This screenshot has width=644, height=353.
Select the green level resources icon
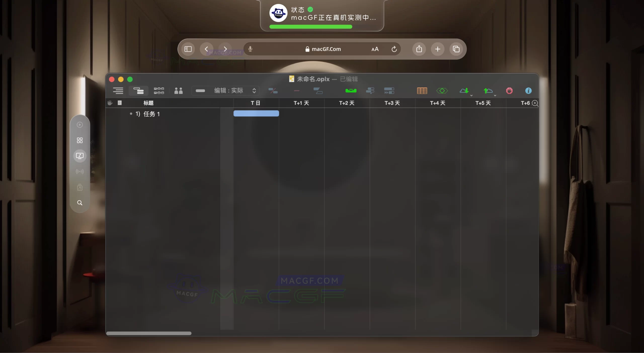(351, 91)
